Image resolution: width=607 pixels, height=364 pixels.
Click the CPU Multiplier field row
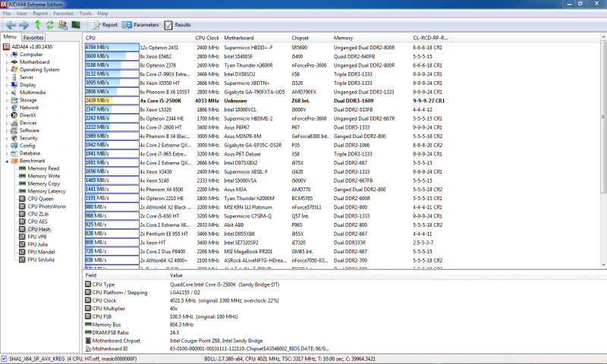click(208, 309)
